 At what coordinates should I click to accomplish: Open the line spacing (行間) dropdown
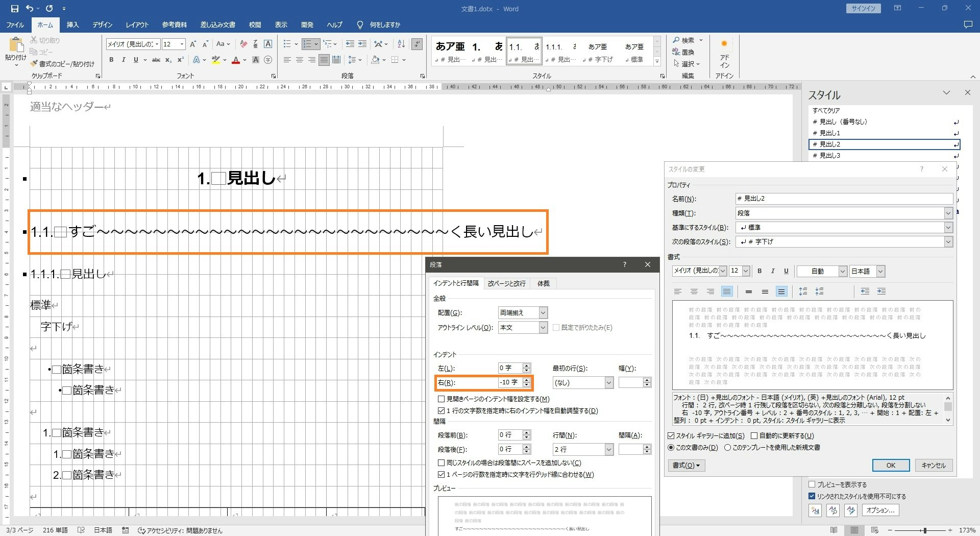tap(608, 449)
